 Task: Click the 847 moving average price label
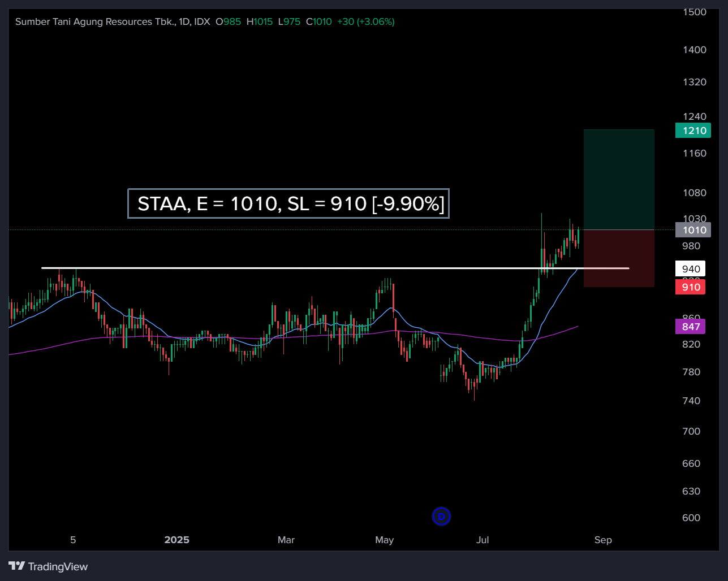(x=690, y=327)
